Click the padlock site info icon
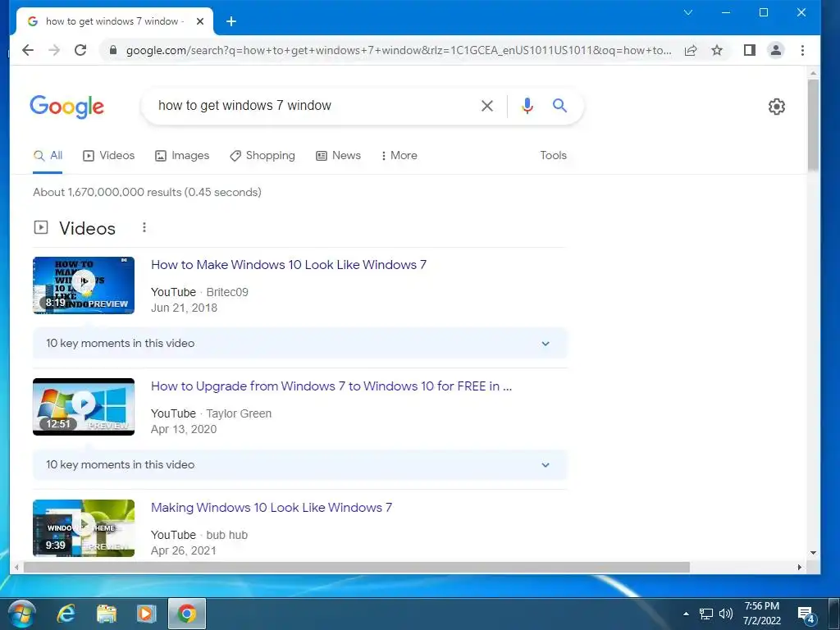Screen dimensions: 840x630 [x=113, y=50]
